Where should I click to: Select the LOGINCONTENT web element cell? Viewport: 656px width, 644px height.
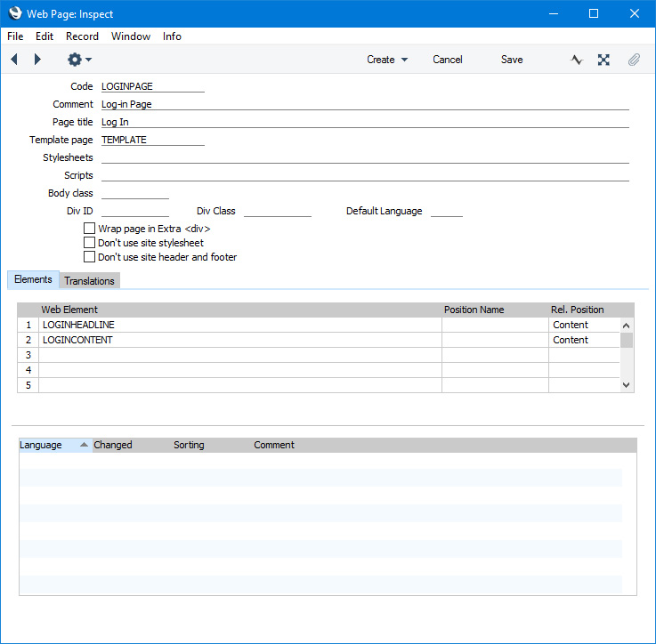coord(240,340)
